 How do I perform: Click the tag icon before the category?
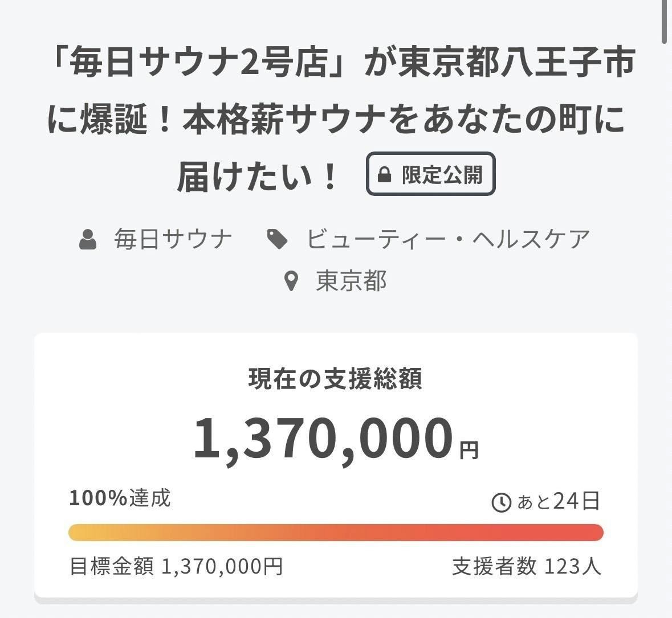pyautogui.click(x=278, y=239)
